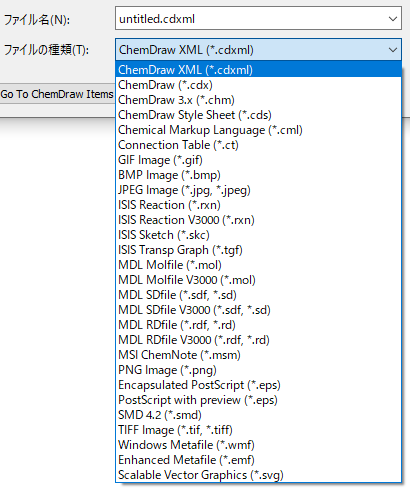
Task: Choose ChemDraw (*.cdx) file type
Action: [258, 85]
